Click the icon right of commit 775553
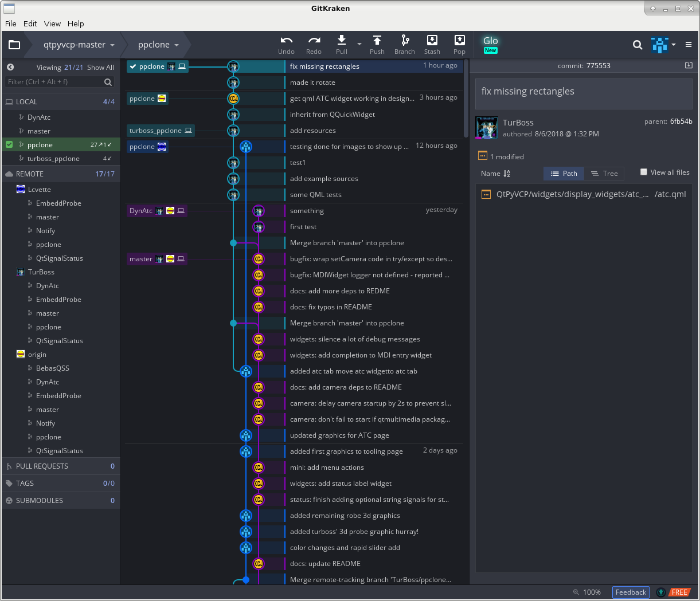The image size is (700, 601). [x=689, y=65]
